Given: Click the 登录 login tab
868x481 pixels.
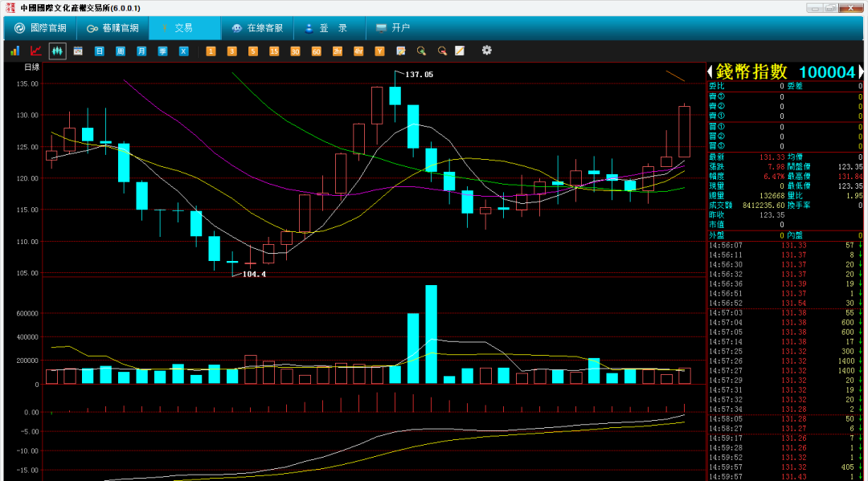Looking at the screenshot, I should pyautogui.click(x=330, y=28).
